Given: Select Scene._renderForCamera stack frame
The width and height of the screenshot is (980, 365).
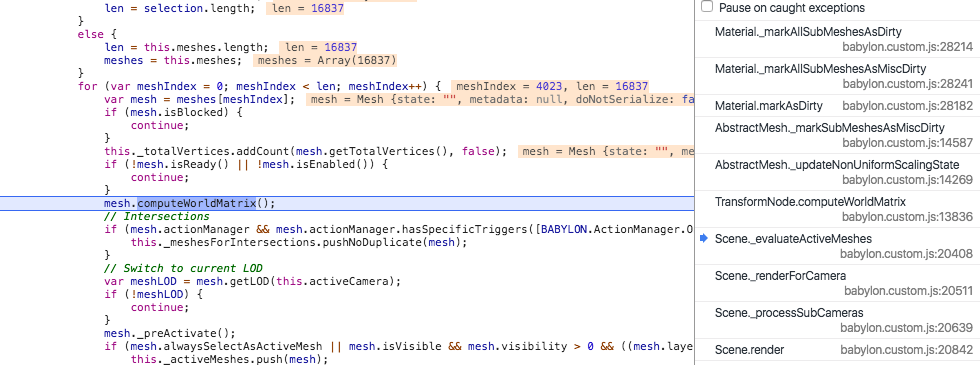Looking at the screenshot, I should pos(838,283).
